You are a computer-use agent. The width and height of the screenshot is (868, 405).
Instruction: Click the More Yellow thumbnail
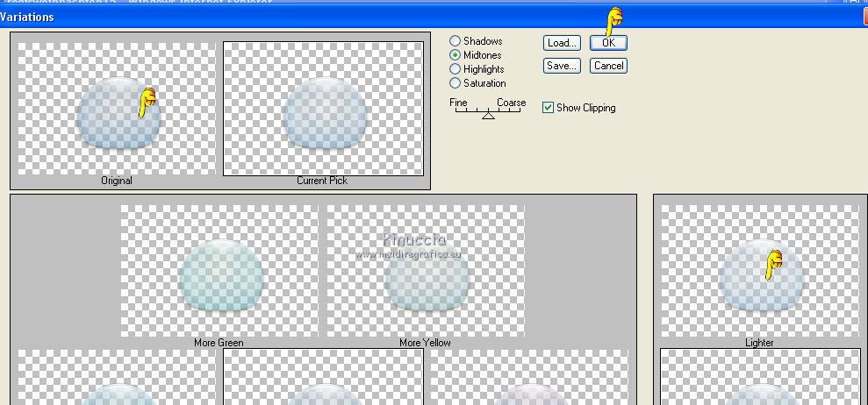[x=426, y=271]
